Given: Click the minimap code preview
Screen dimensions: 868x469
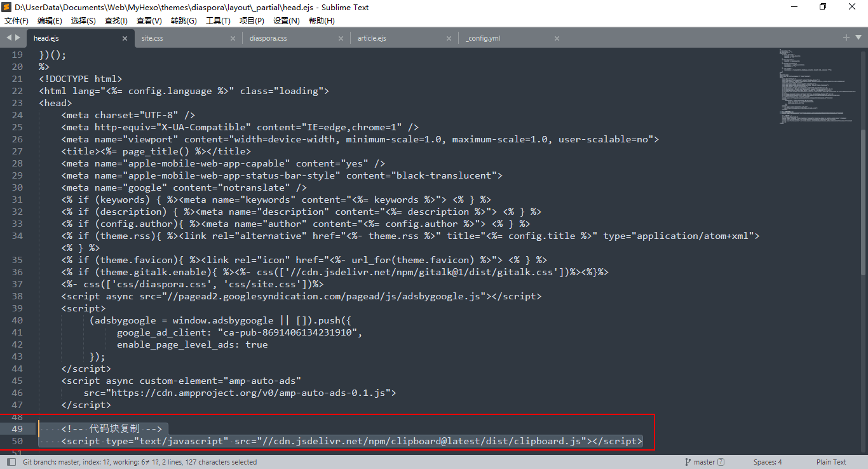Looking at the screenshot, I should click(x=818, y=86).
